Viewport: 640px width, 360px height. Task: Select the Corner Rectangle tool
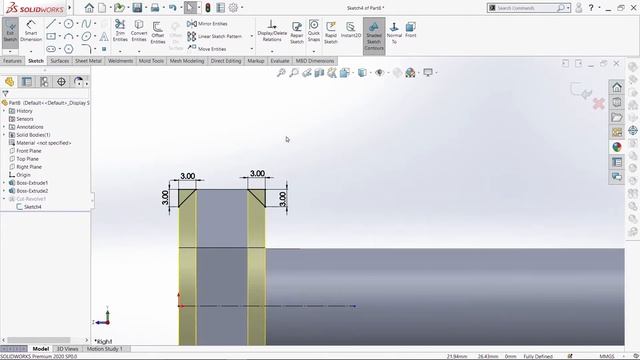point(51,36)
